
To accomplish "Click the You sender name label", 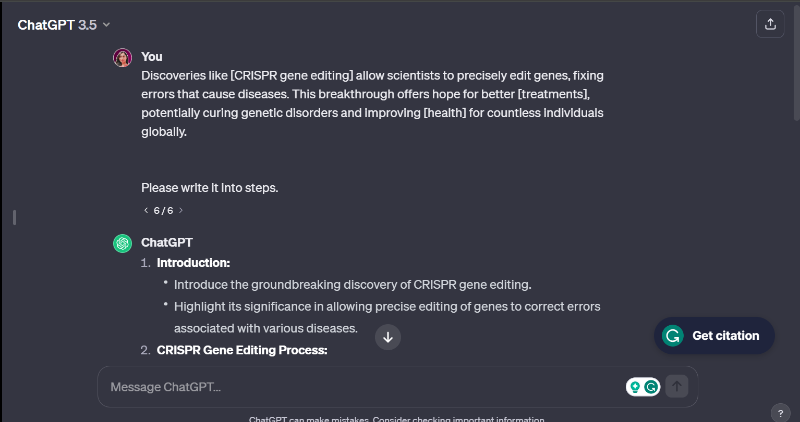I will click(x=152, y=57).
